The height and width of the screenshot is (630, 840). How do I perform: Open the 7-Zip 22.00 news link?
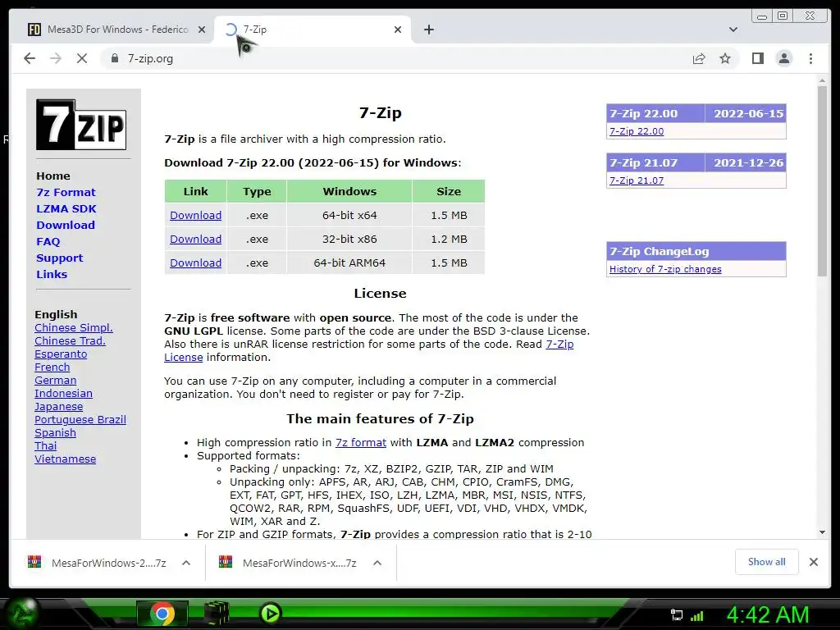pyautogui.click(x=637, y=131)
